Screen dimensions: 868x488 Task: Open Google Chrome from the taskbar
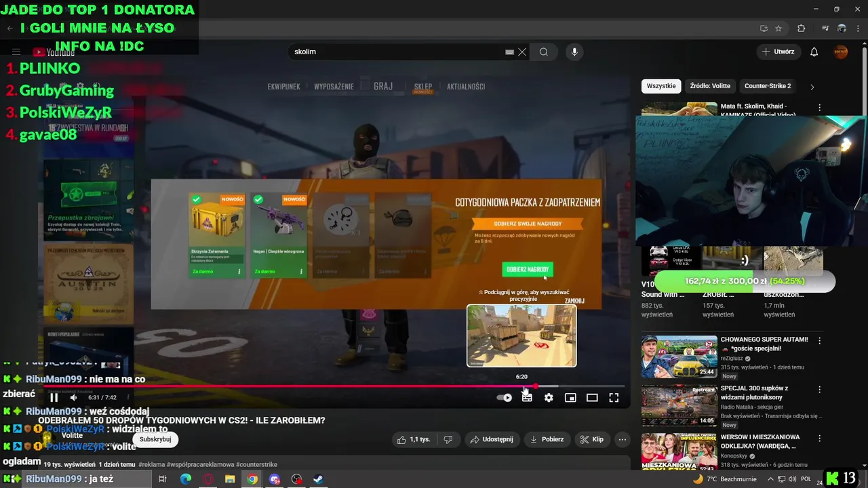252,479
